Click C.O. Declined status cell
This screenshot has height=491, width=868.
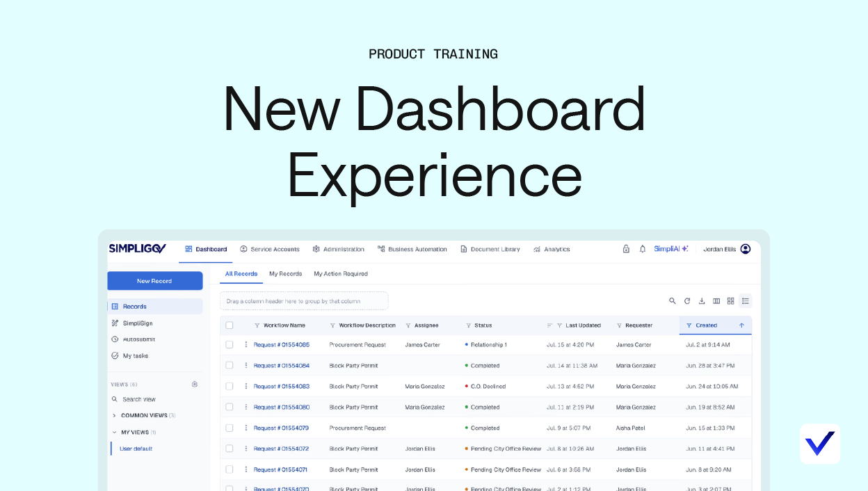(x=485, y=387)
